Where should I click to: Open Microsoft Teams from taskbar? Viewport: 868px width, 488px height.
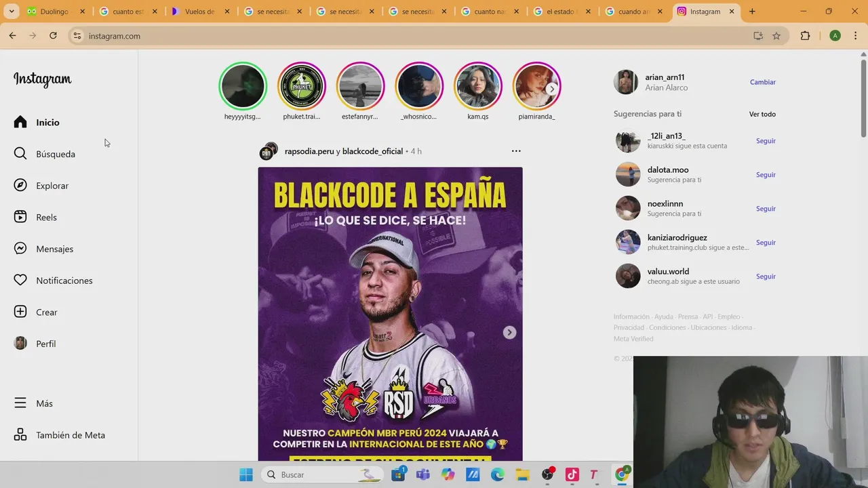click(423, 474)
